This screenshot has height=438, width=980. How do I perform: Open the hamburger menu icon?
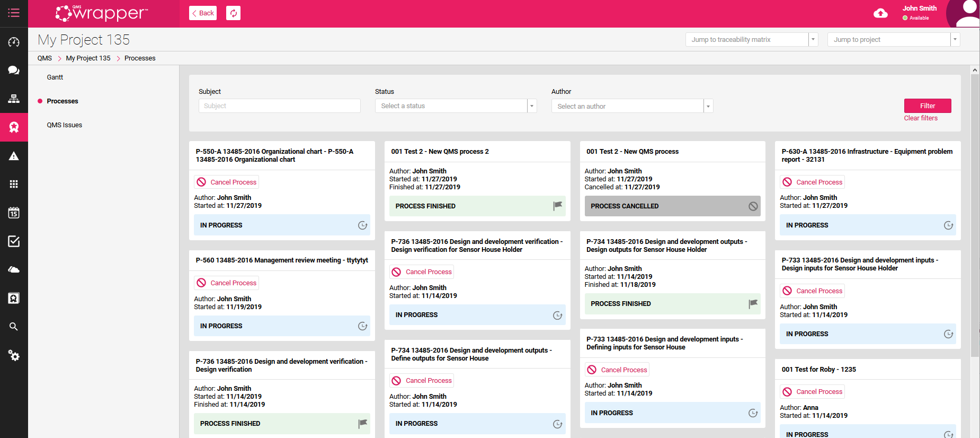pyautogui.click(x=14, y=13)
